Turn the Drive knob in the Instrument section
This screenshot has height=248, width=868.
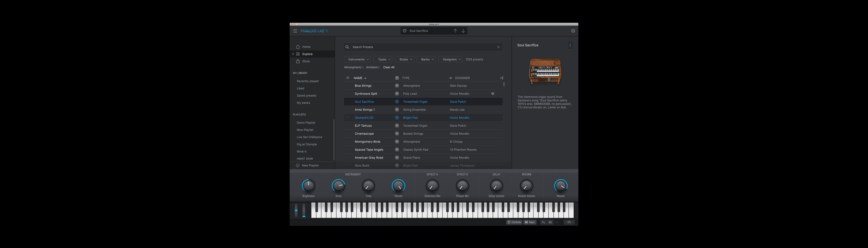pos(339,186)
